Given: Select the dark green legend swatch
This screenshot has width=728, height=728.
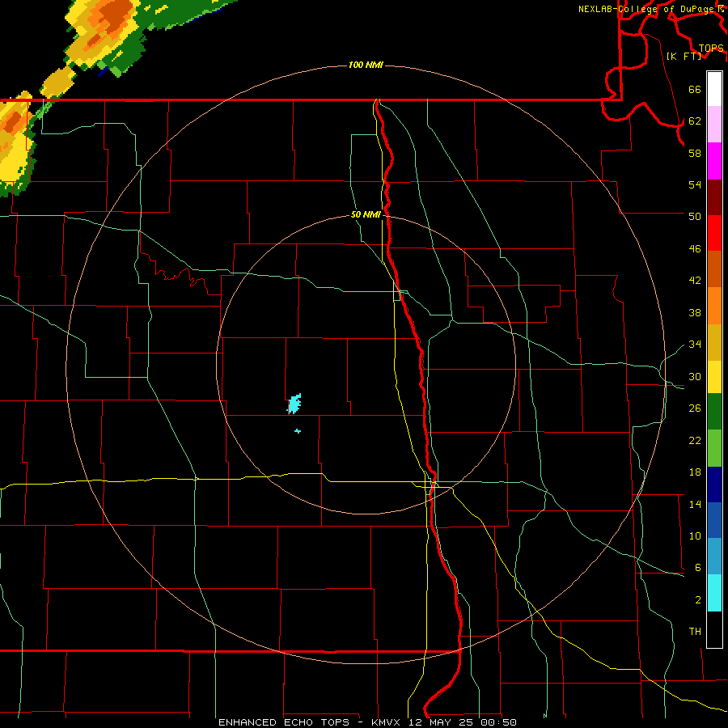Looking at the screenshot, I should (x=714, y=412).
